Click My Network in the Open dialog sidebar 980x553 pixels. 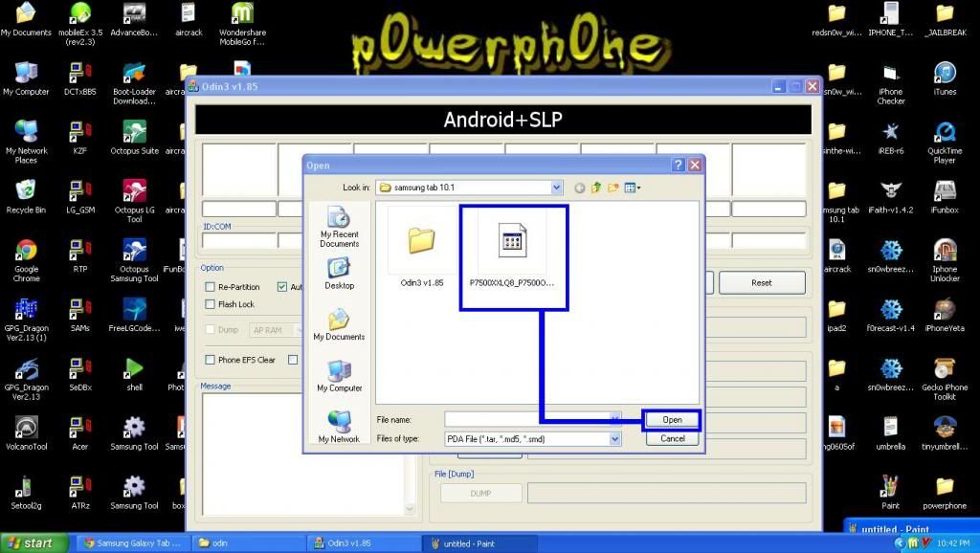coord(339,427)
